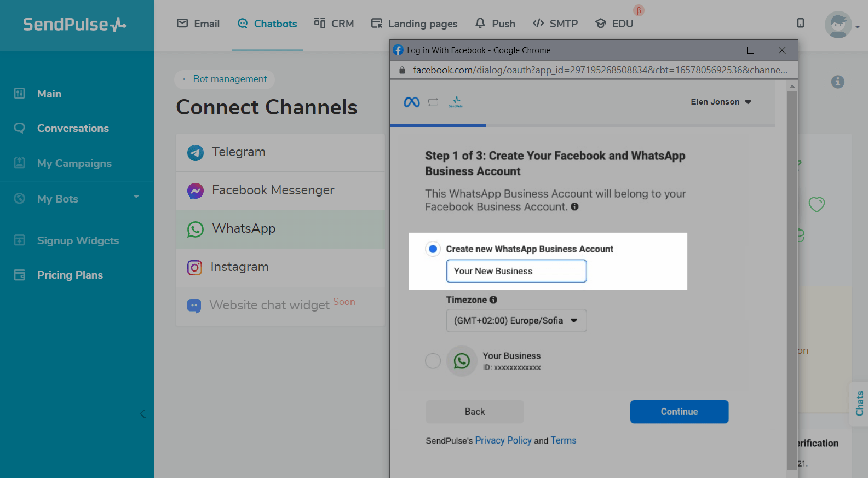868x478 pixels.
Task: Select the existing Your Business radio
Action: 433,361
